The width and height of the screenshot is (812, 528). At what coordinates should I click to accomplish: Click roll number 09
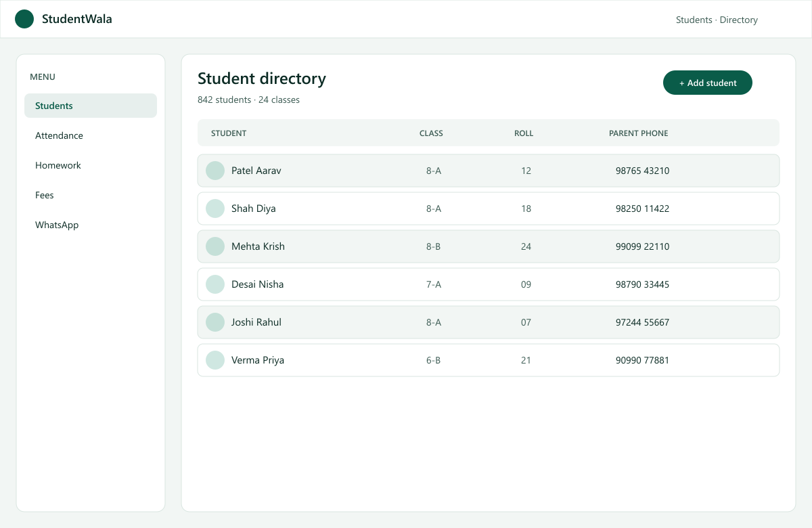526,284
